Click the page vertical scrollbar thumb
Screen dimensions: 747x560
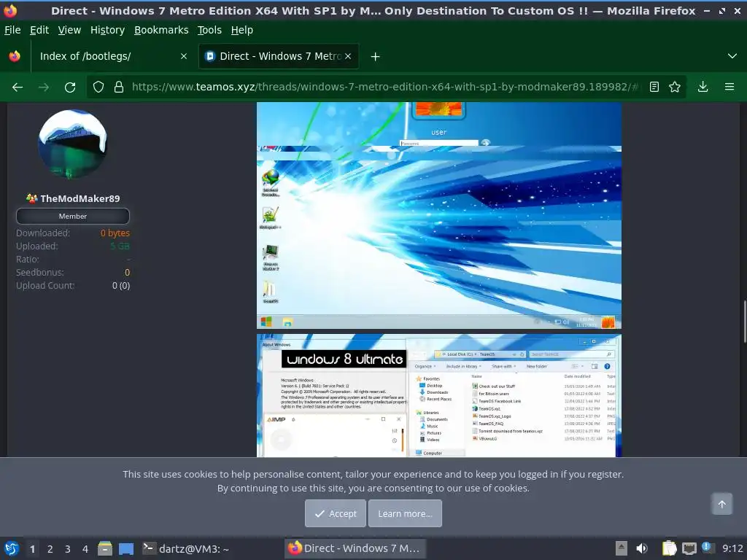click(745, 321)
